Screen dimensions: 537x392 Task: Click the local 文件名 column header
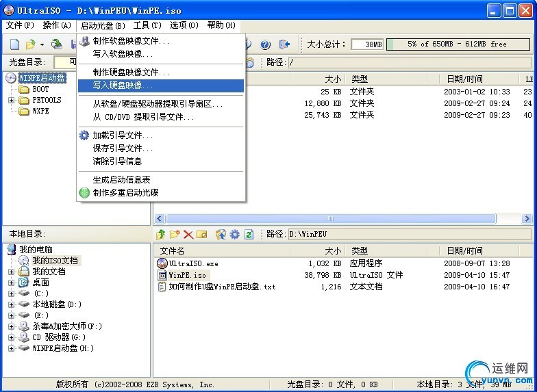click(x=222, y=252)
